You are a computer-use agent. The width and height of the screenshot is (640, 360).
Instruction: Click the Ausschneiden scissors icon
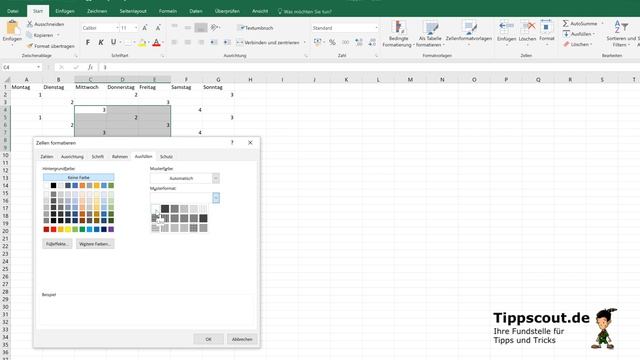[30, 24]
